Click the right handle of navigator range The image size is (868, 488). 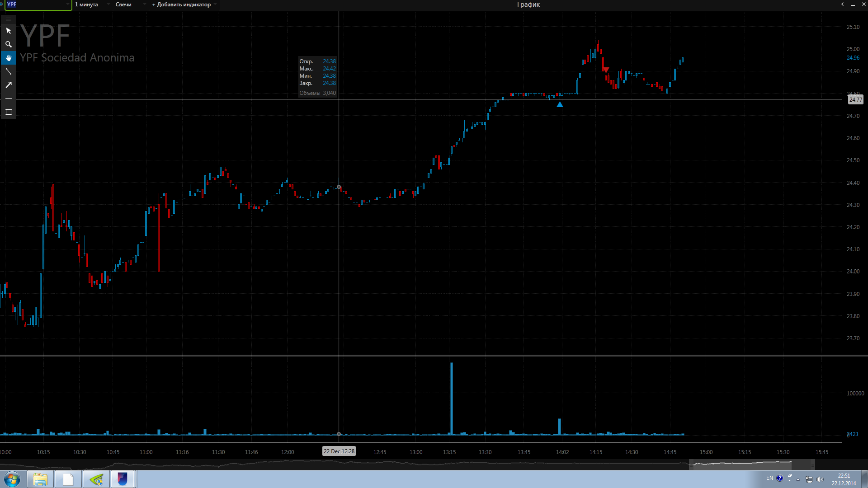pyautogui.click(x=812, y=465)
